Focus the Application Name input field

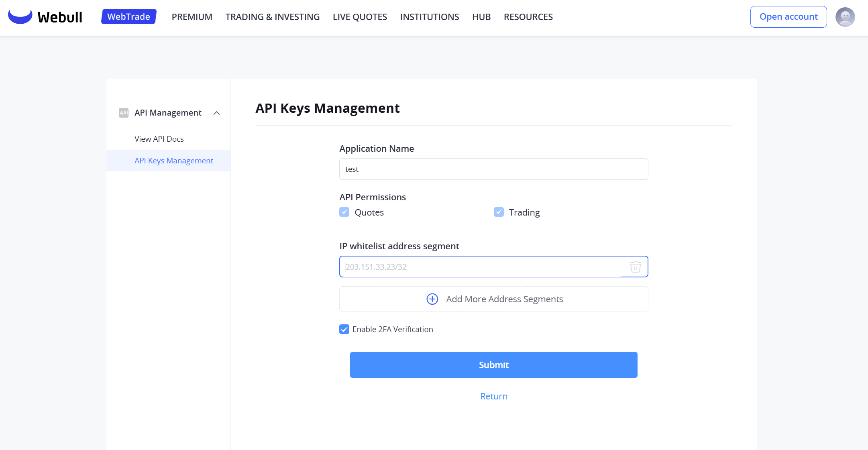pyautogui.click(x=493, y=169)
